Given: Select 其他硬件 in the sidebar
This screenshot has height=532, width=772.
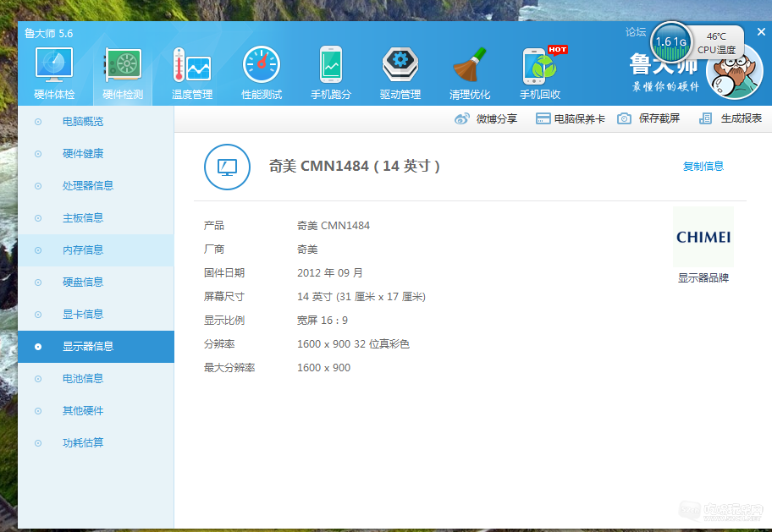Looking at the screenshot, I should pos(96,410).
